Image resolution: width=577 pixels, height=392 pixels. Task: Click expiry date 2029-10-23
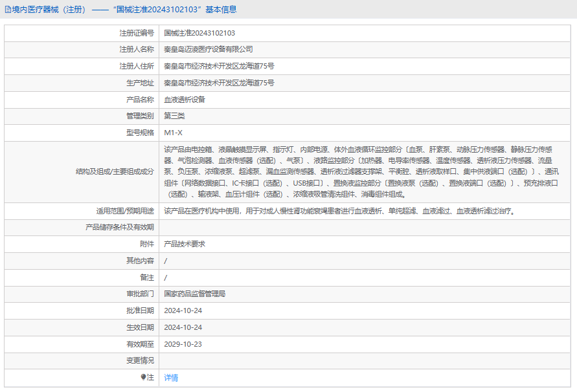183,344
